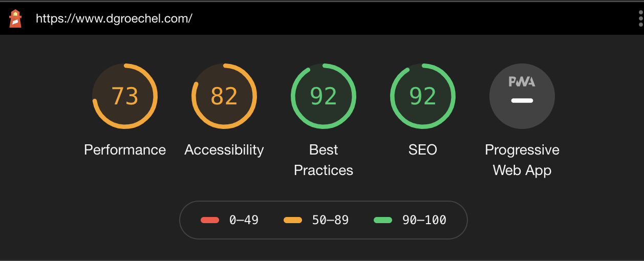Click the SEO gauge showing 92
The image size is (644, 261).
click(423, 96)
